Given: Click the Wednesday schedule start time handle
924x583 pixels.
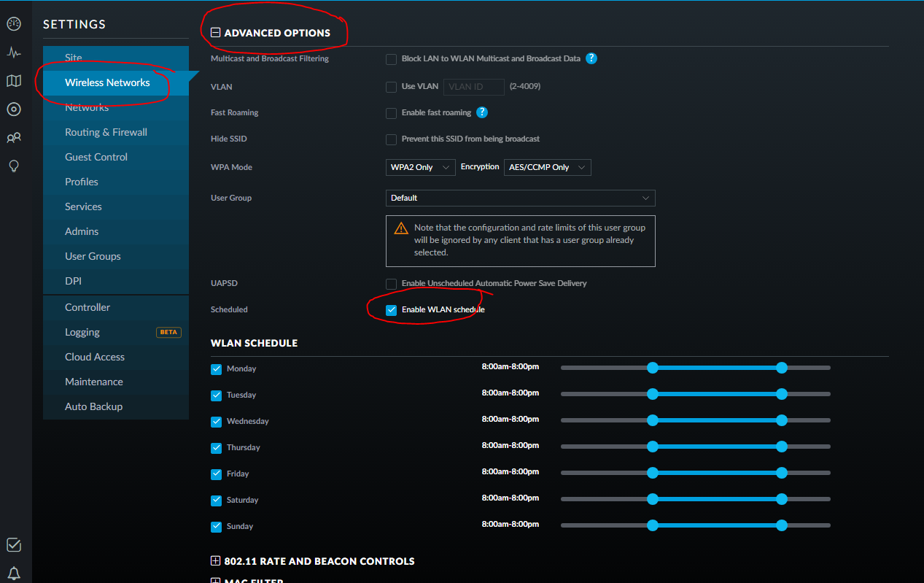Looking at the screenshot, I should [x=653, y=420].
